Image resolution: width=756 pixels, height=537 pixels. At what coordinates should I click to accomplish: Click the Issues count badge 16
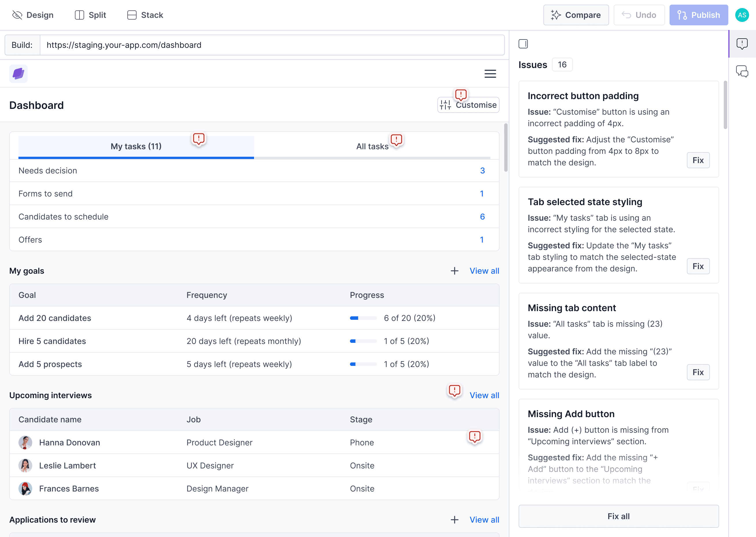tap(562, 65)
